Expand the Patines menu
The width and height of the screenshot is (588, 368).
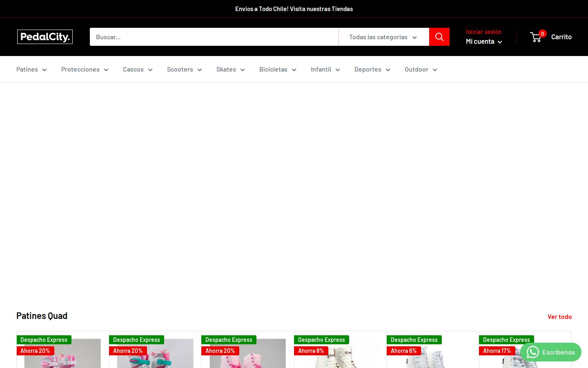coord(31,69)
